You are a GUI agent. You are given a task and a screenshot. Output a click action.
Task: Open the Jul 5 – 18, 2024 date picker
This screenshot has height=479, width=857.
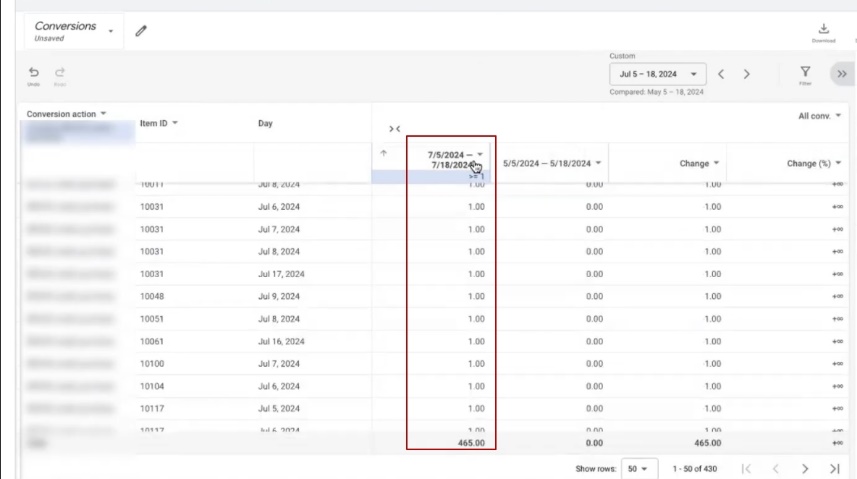657,74
